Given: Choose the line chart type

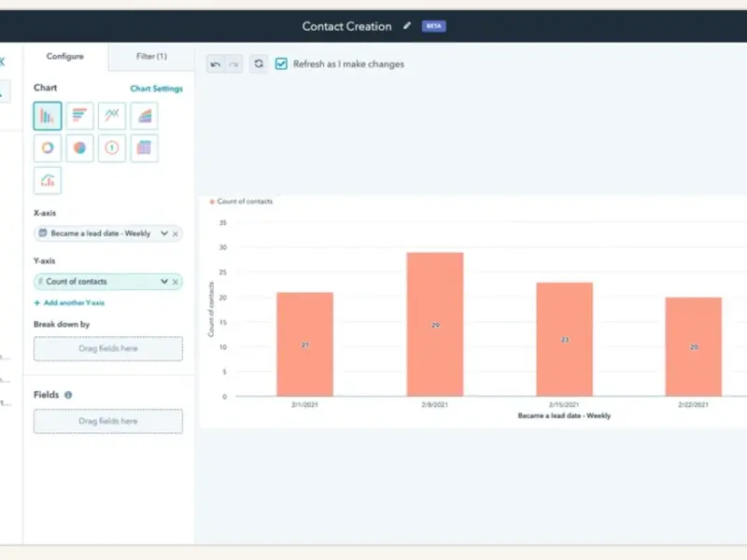Looking at the screenshot, I should tap(112, 116).
